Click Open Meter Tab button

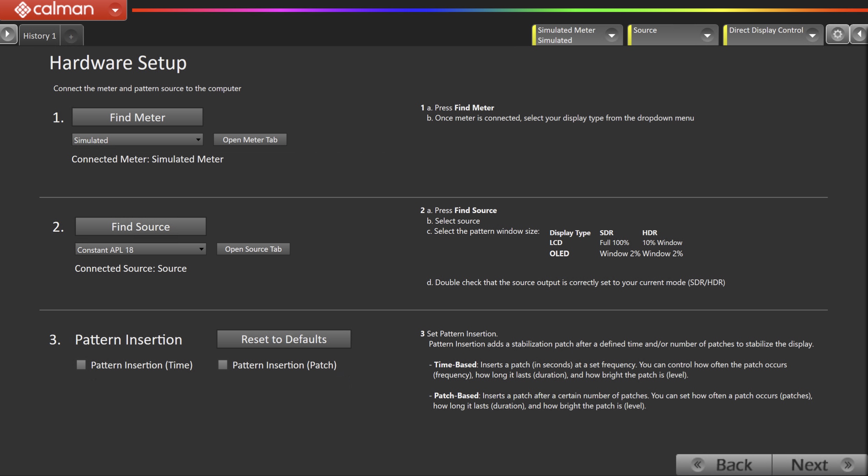[x=250, y=140]
